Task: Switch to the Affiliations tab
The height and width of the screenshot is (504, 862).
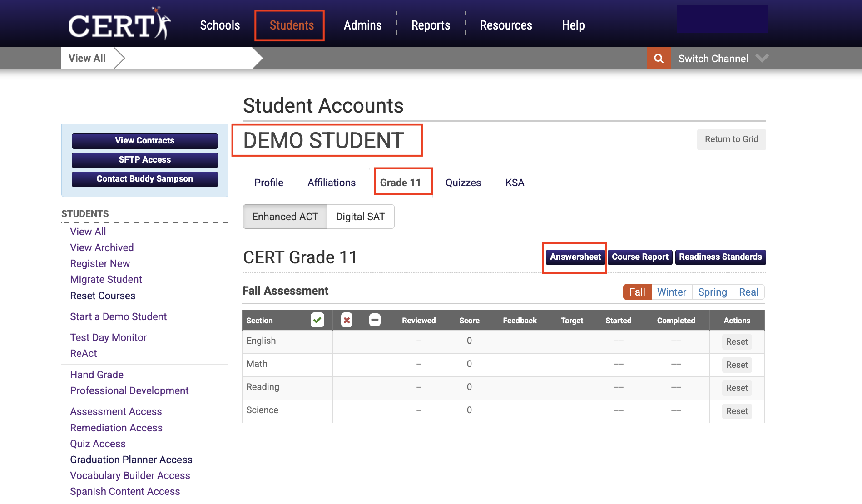Action: 331,183
